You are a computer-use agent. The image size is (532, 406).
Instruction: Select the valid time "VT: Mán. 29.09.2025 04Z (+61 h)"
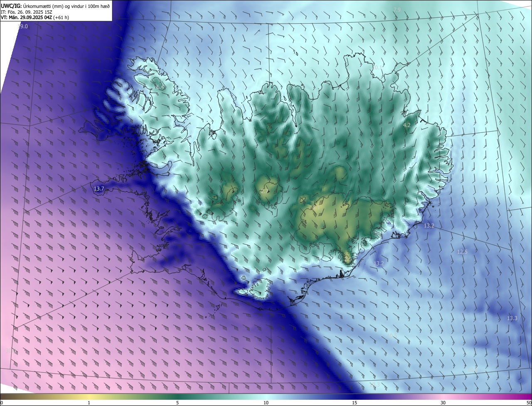(x=35, y=18)
